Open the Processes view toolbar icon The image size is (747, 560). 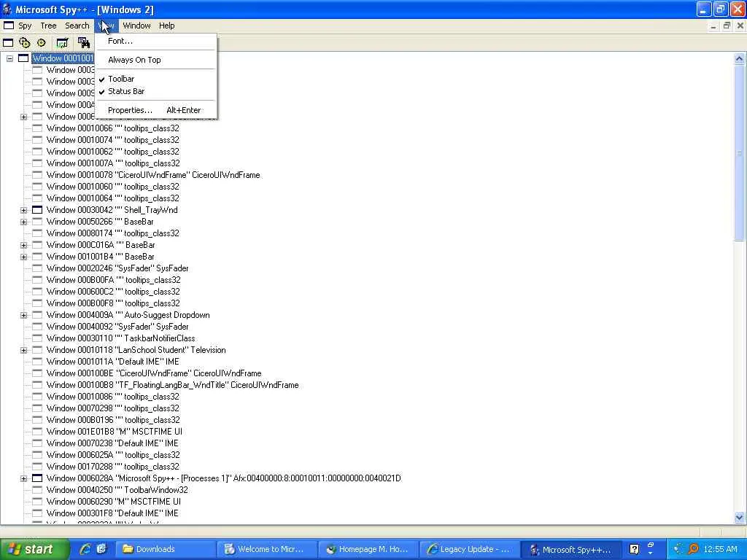pos(24,43)
